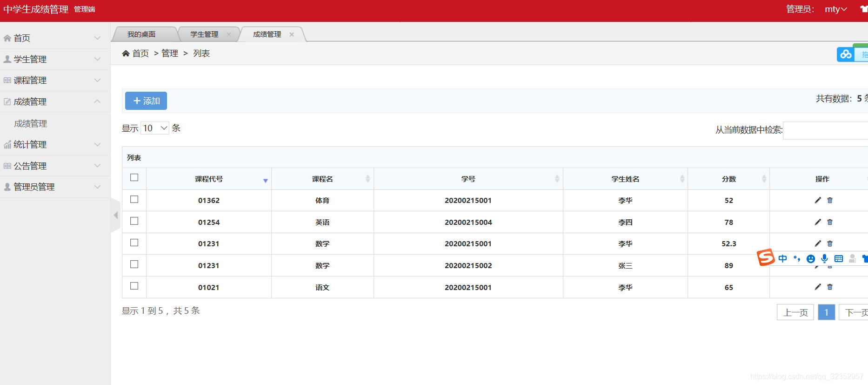This screenshot has height=385, width=868.
Task: Click the edit pencil for 体育 row
Action: click(x=818, y=200)
